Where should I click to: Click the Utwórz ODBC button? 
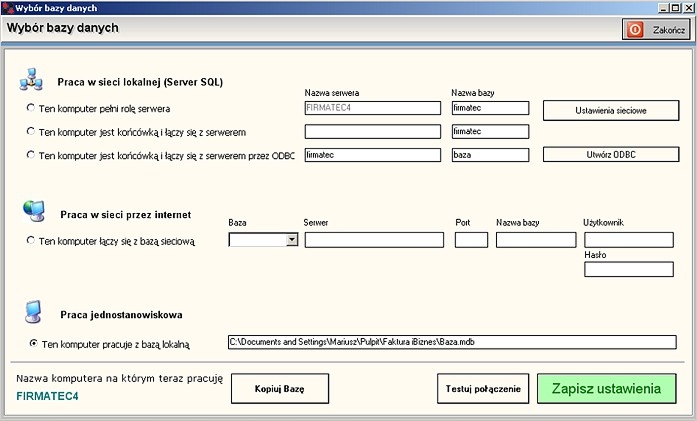(611, 154)
